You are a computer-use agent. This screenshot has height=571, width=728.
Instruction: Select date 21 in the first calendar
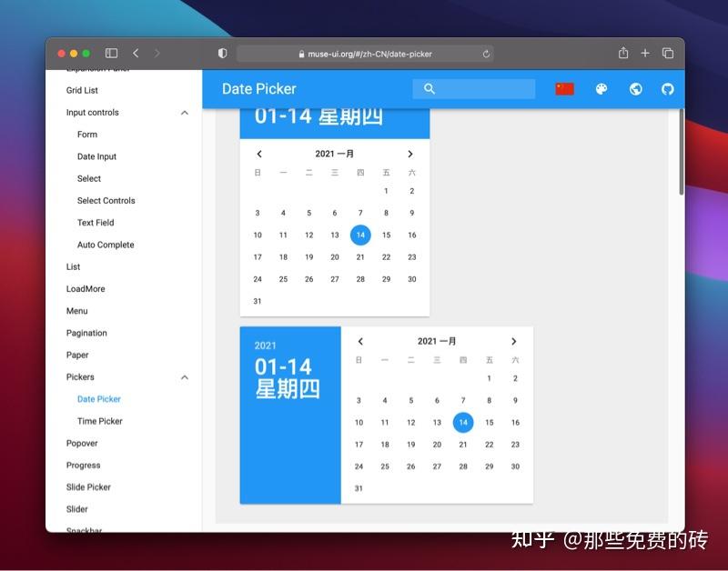tap(359, 256)
